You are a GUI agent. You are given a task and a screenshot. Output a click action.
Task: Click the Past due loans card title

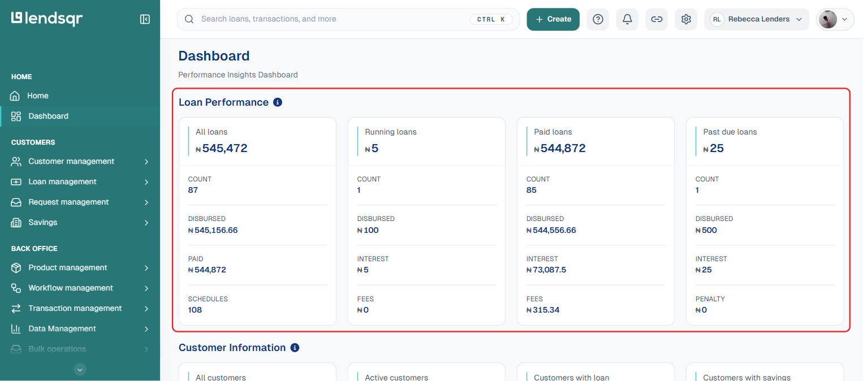730,132
